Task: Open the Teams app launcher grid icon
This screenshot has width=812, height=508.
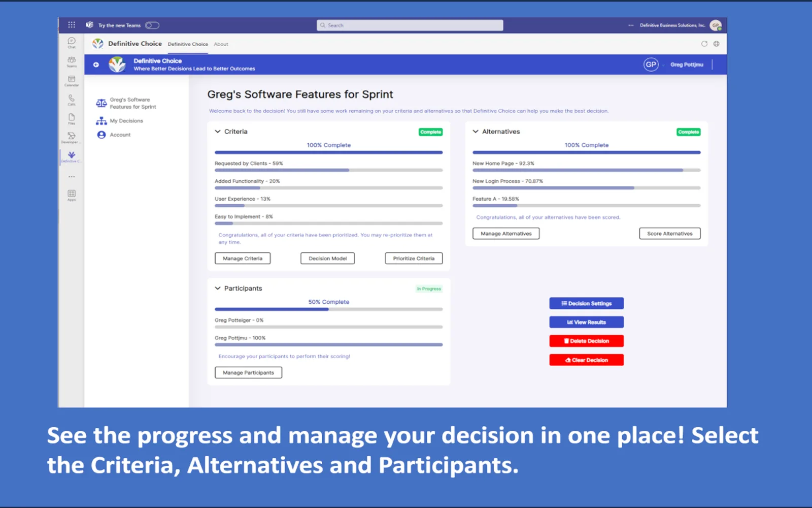Action: click(72, 25)
